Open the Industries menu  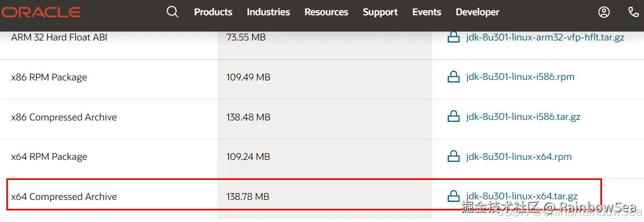(268, 12)
